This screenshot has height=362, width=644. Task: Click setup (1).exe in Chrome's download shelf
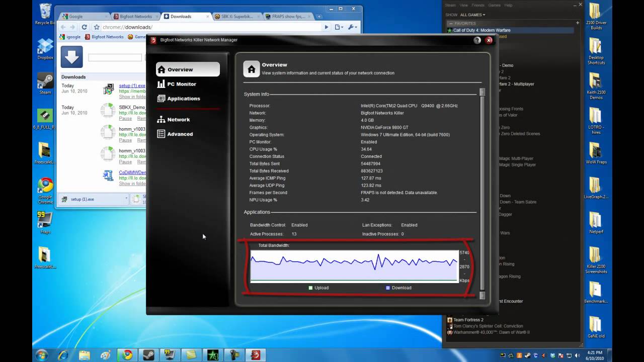tap(91, 199)
